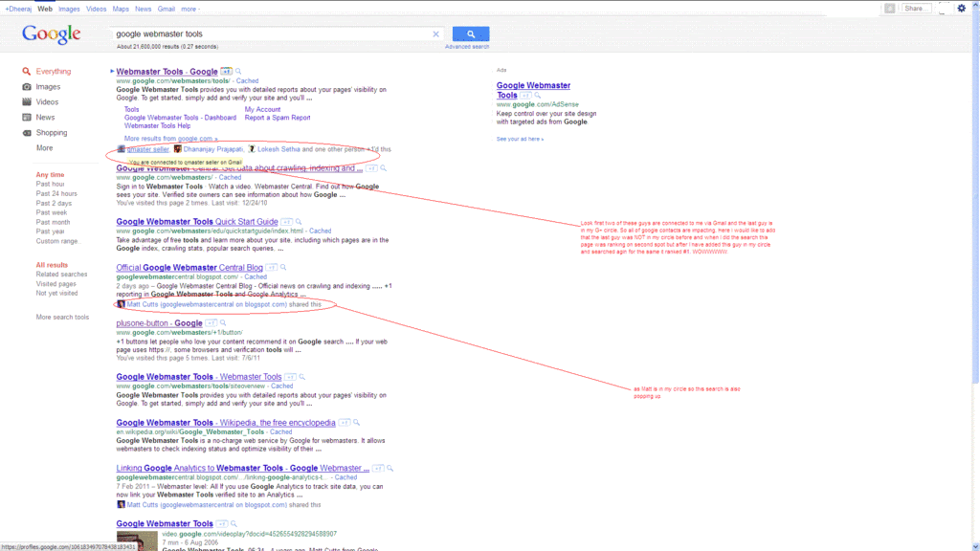
Task: Expand More under Shopping in sidebar
Action: [44, 148]
